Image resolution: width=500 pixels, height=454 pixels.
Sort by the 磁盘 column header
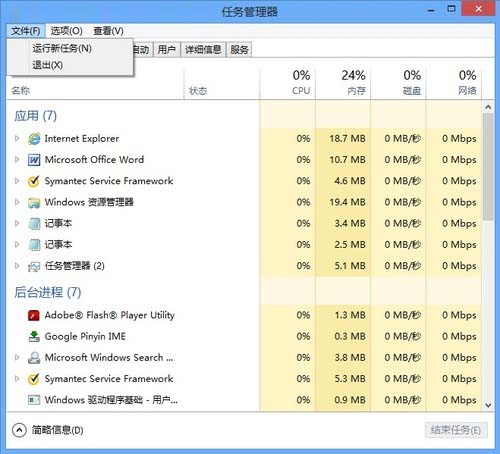tap(399, 83)
